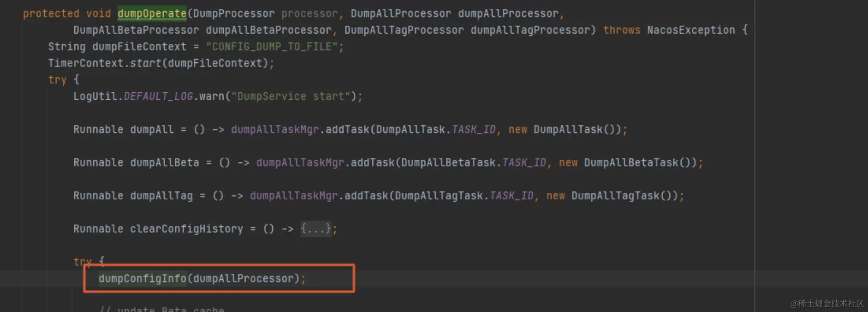The image size is (868, 312).
Task: Click the dumpAll Runnable variable name
Action: [152, 130]
